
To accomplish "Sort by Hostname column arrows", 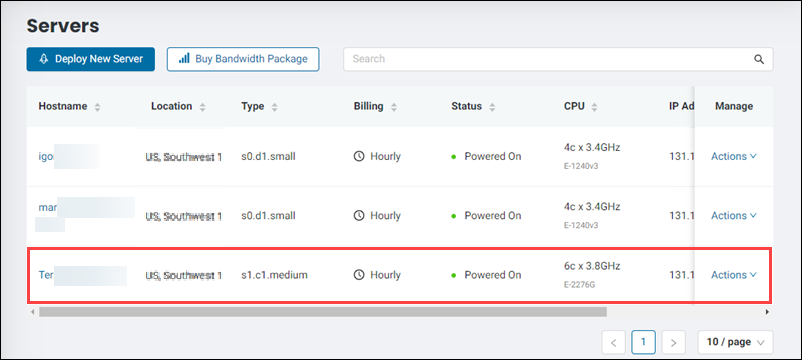I will 97,107.
